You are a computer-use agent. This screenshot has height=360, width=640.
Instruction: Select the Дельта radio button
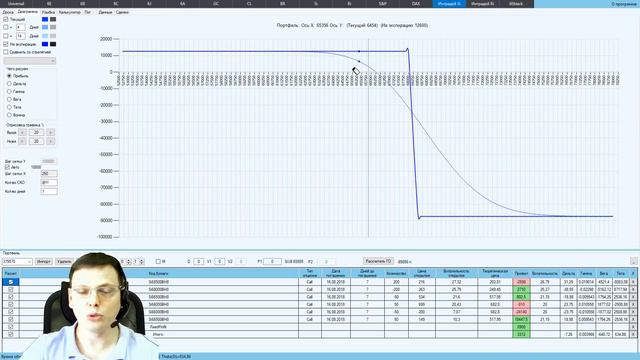coord(9,84)
